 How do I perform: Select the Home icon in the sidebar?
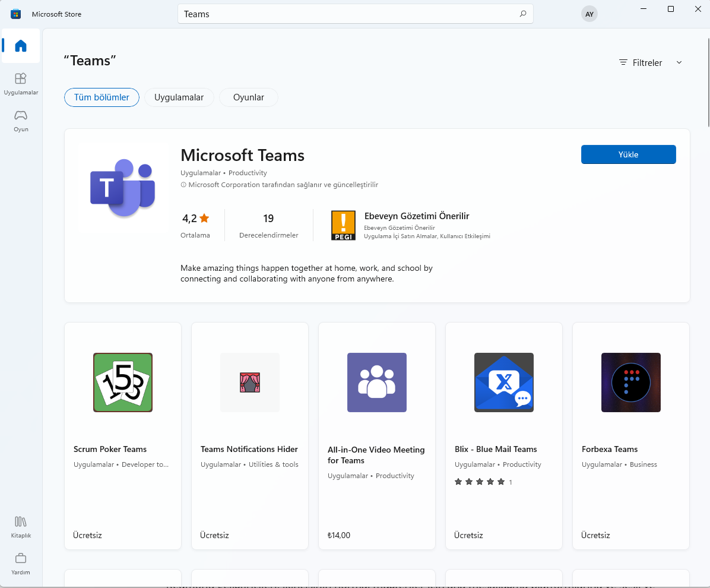[20, 46]
